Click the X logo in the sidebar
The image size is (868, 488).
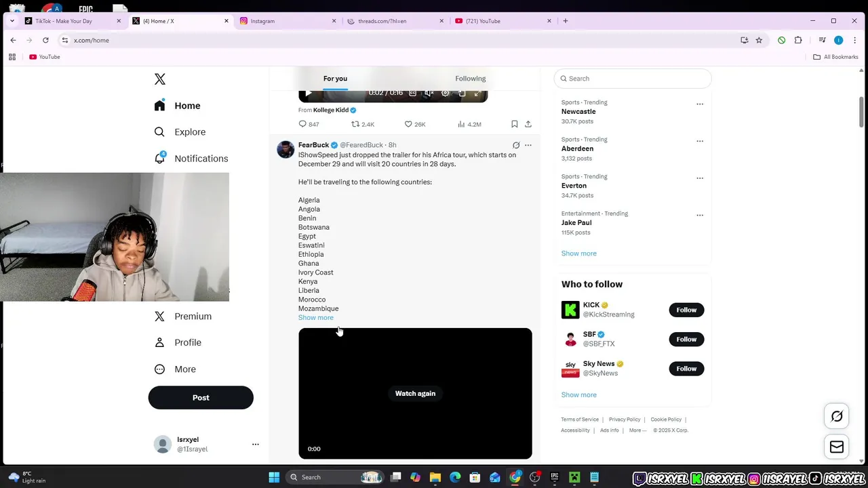pyautogui.click(x=160, y=79)
